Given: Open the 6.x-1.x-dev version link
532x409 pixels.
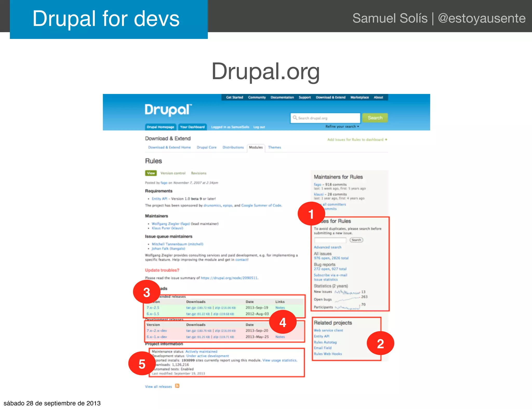Looking at the screenshot, I should pos(157,337).
